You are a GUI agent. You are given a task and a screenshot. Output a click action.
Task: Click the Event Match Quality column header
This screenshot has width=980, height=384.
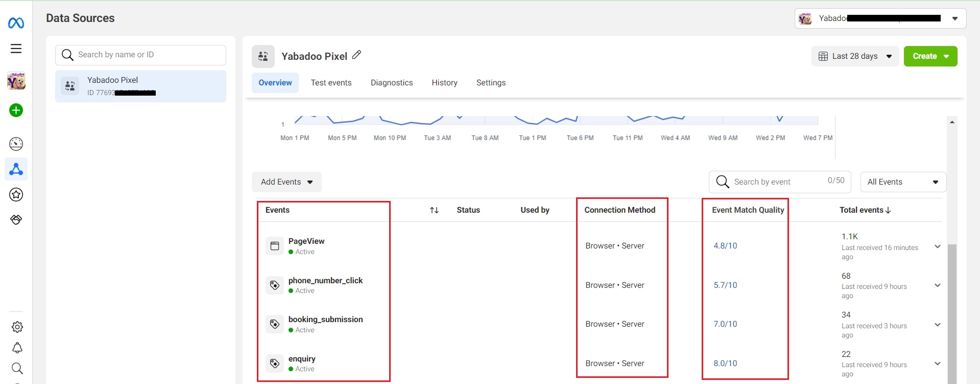click(748, 210)
